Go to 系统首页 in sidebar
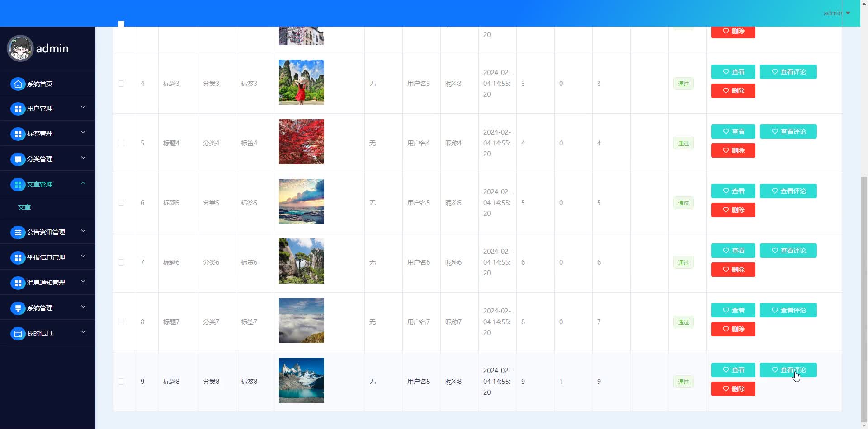The height and width of the screenshot is (429, 868). [x=40, y=84]
